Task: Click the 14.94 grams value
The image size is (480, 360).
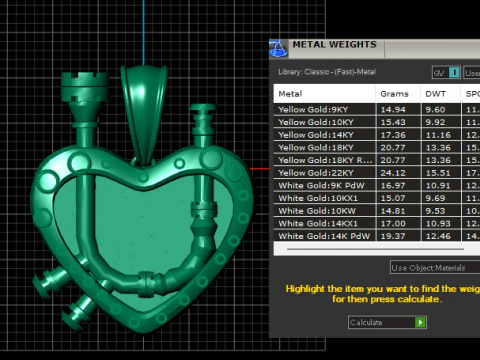Action: click(393, 109)
